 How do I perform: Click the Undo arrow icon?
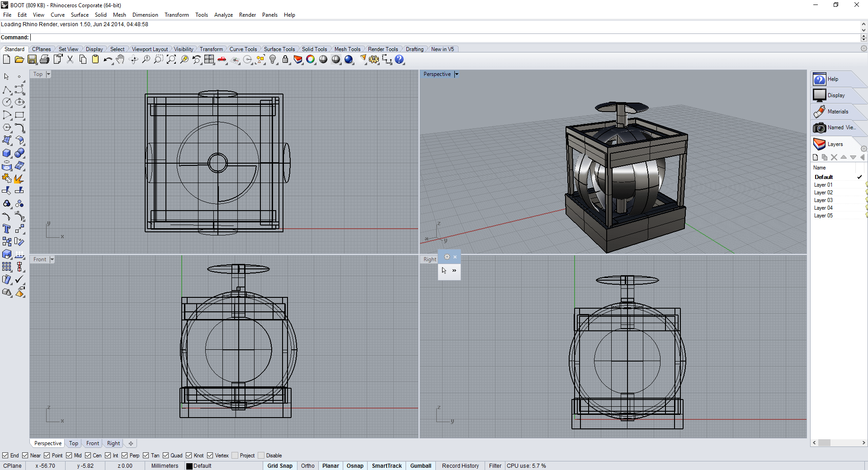click(108, 59)
